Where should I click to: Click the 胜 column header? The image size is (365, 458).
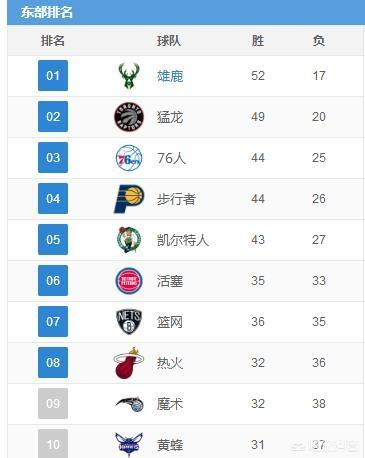pyautogui.click(x=258, y=41)
